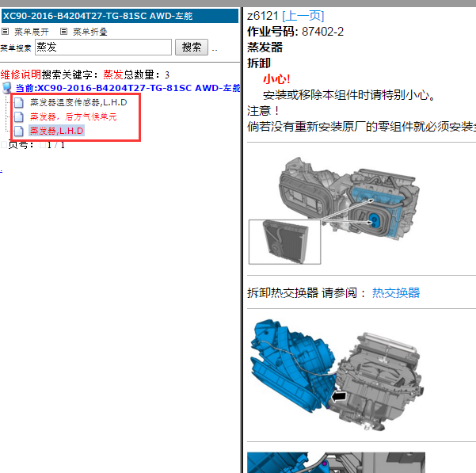Click the evaporator housing illustration
476x473 pixels.
coord(334,211)
